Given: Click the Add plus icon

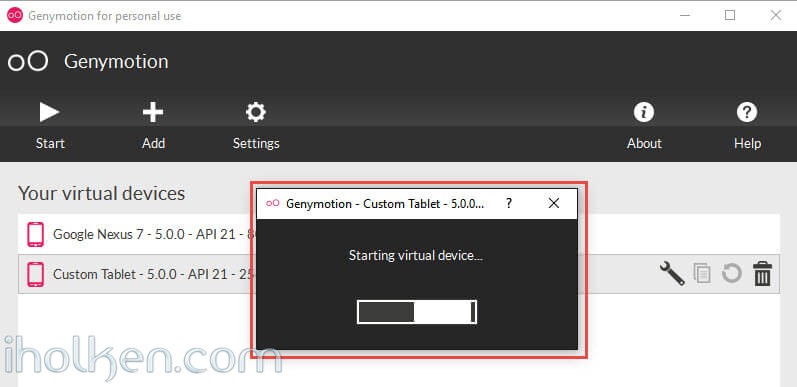Looking at the screenshot, I should [153, 112].
